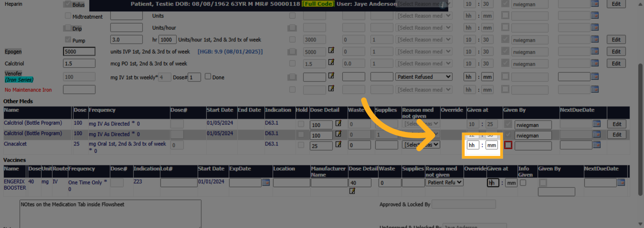The width and height of the screenshot is (644, 228).
Task: Open calendar icon in Venofer row
Action: click(x=595, y=76)
